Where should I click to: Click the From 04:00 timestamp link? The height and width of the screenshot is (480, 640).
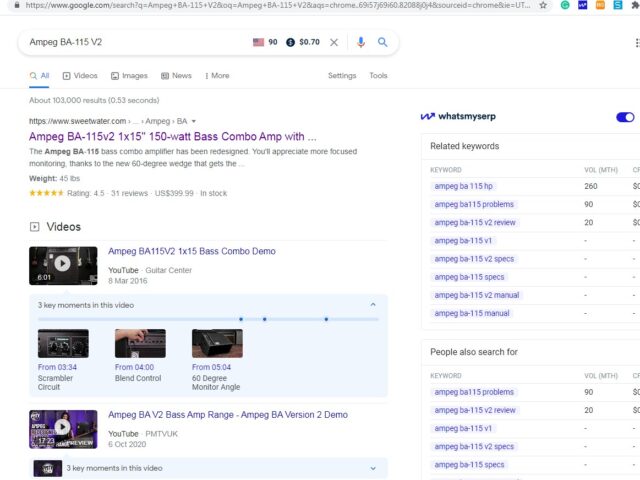(134, 367)
